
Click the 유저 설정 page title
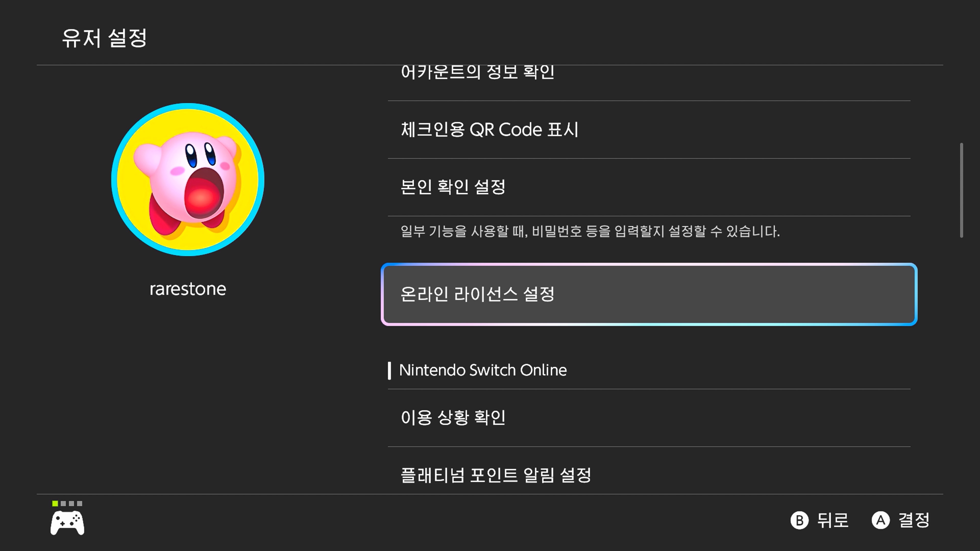pyautogui.click(x=104, y=38)
